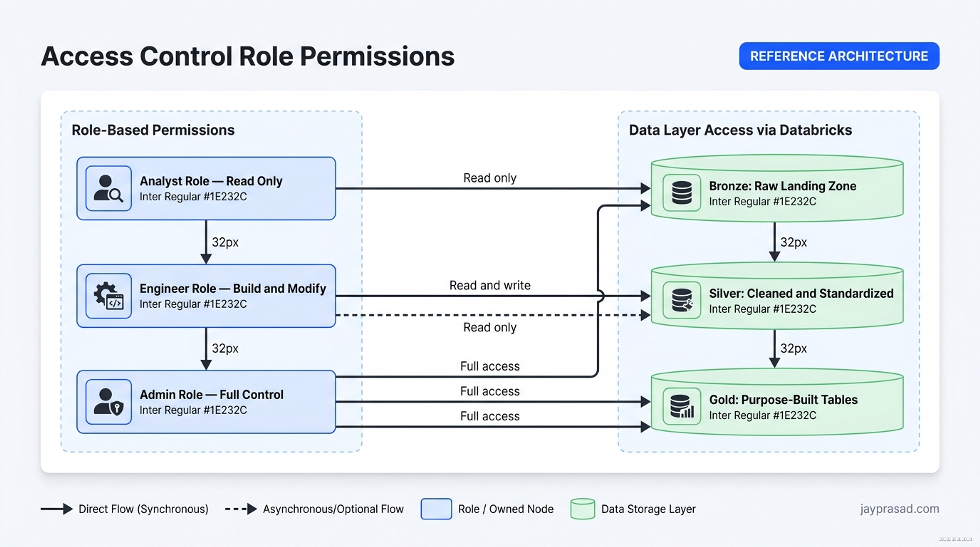Click the Inter Regular subtitle under Analyst Role

point(193,197)
